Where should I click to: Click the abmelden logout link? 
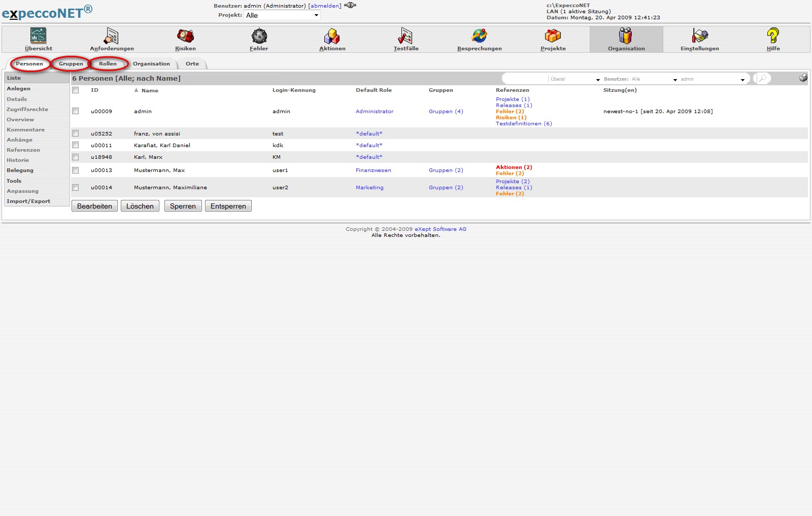pos(325,6)
